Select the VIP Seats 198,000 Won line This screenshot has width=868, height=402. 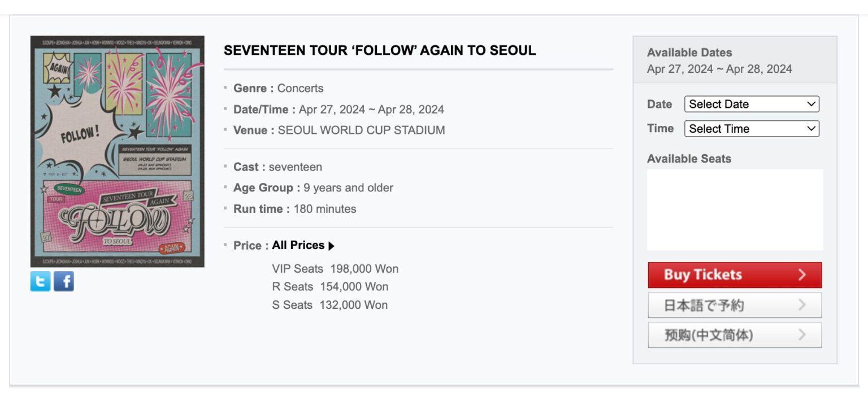(335, 269)
